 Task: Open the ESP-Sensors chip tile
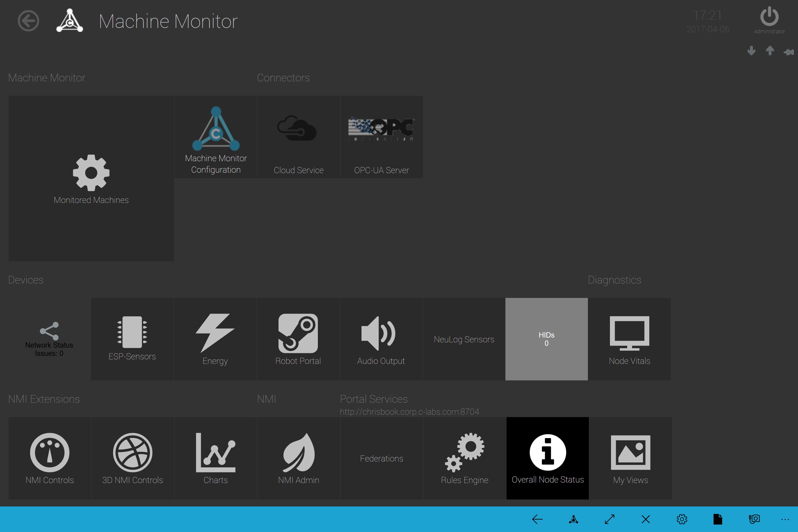coord(132,339)
